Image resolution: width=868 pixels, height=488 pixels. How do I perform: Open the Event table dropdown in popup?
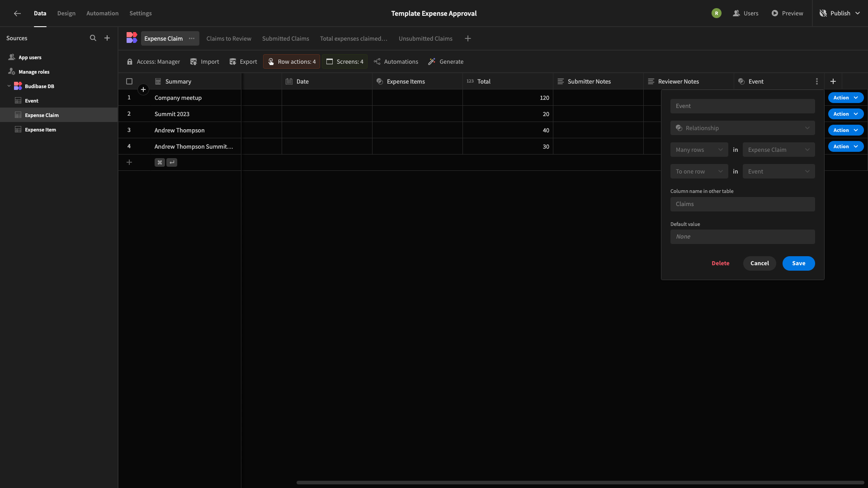(x=778, y=171)
